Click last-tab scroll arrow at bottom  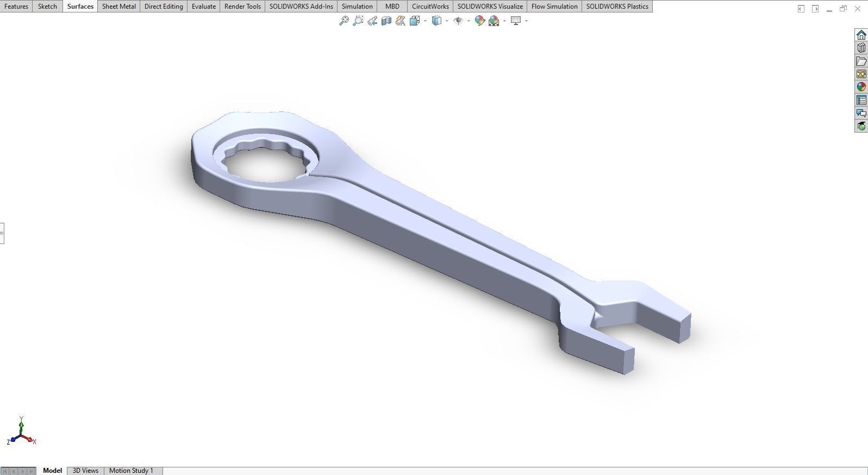[32, 471]
